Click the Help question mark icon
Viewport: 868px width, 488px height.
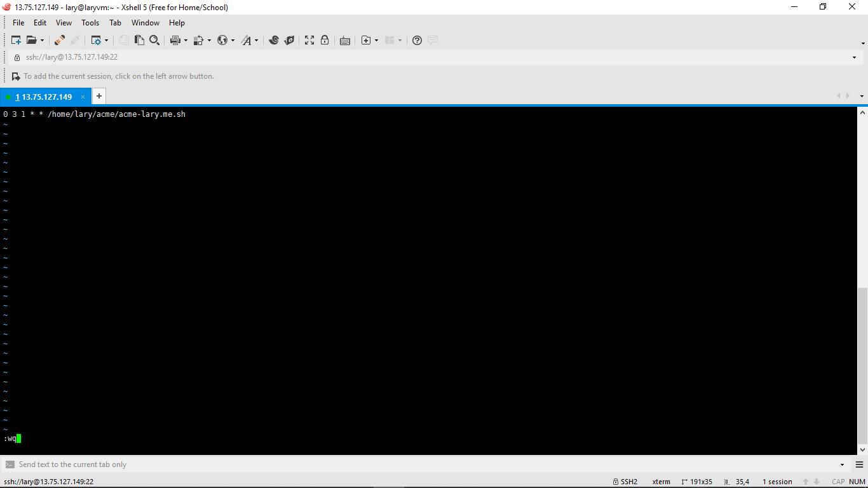(417, 40)
